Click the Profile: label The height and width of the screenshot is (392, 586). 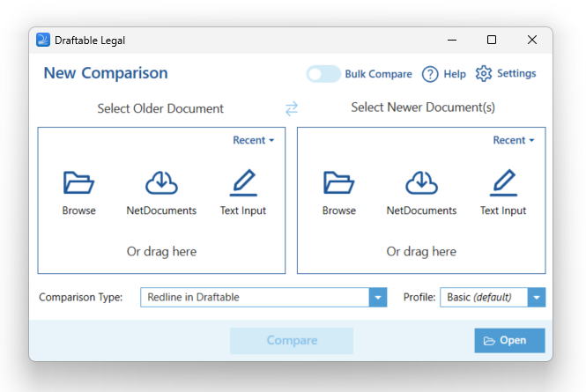click(x=419, y=298)
